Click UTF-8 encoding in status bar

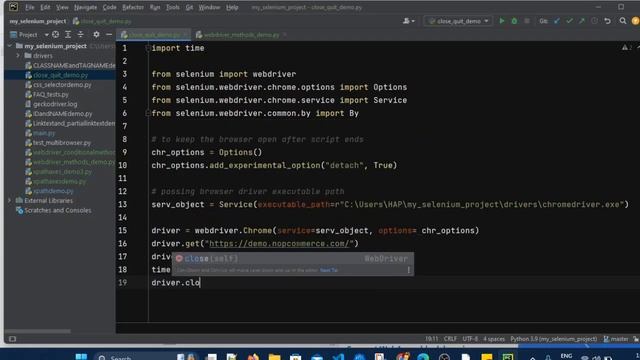pyautogui.click(x=470, y=339)
